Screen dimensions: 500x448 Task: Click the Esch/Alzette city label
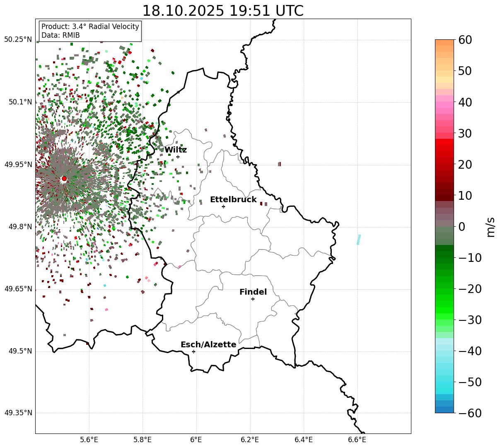pyautogui.click(x=208, y=345)
